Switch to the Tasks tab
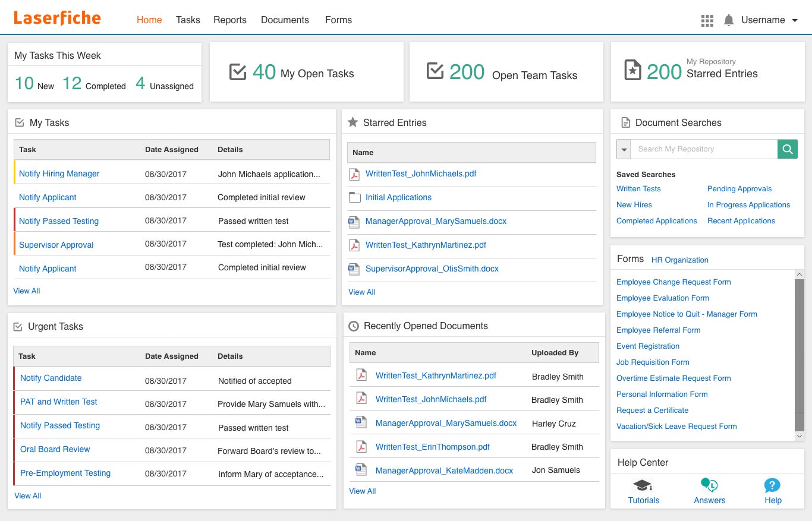 188,20
